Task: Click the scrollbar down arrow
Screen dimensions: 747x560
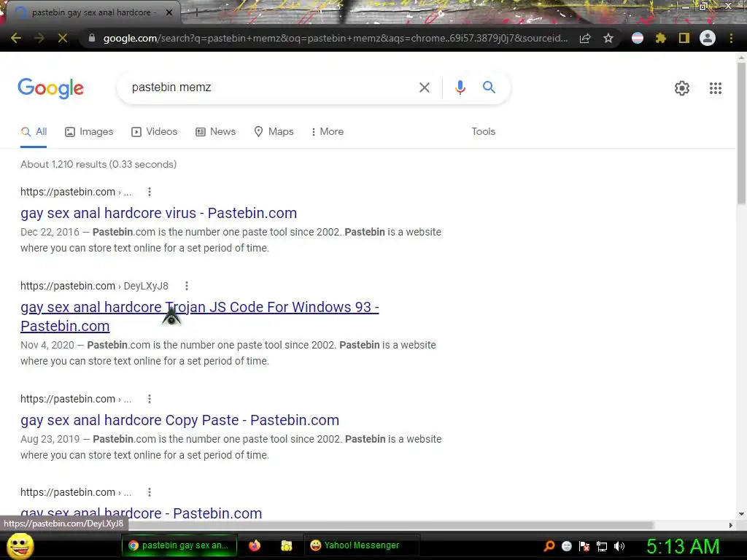Action: pyautogui.click(x=741, y=514)
